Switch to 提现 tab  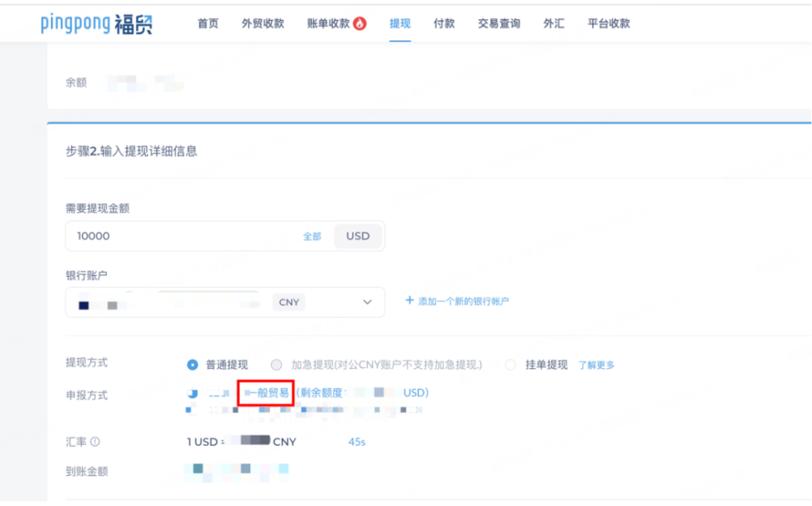400,24
